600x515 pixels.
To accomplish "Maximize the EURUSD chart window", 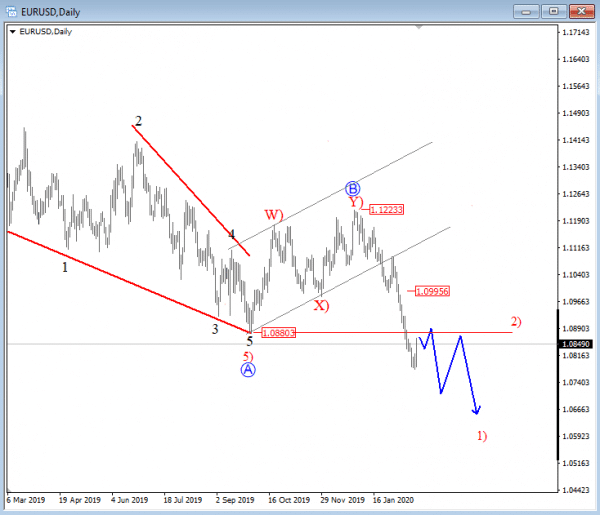I will (x=552, y=11).
